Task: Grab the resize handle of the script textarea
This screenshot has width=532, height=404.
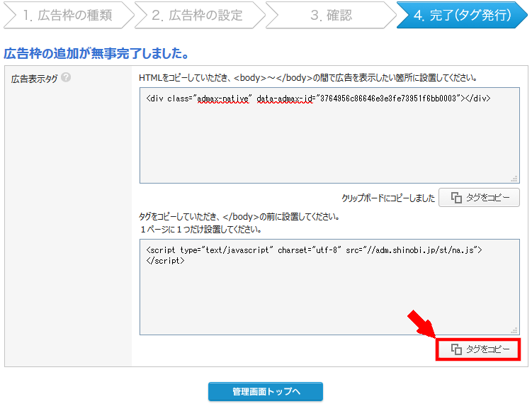Action: pos(514,330)
